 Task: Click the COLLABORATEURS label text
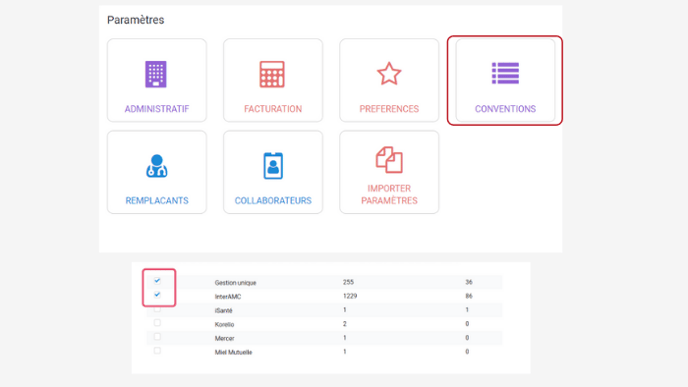coord(273,201)
